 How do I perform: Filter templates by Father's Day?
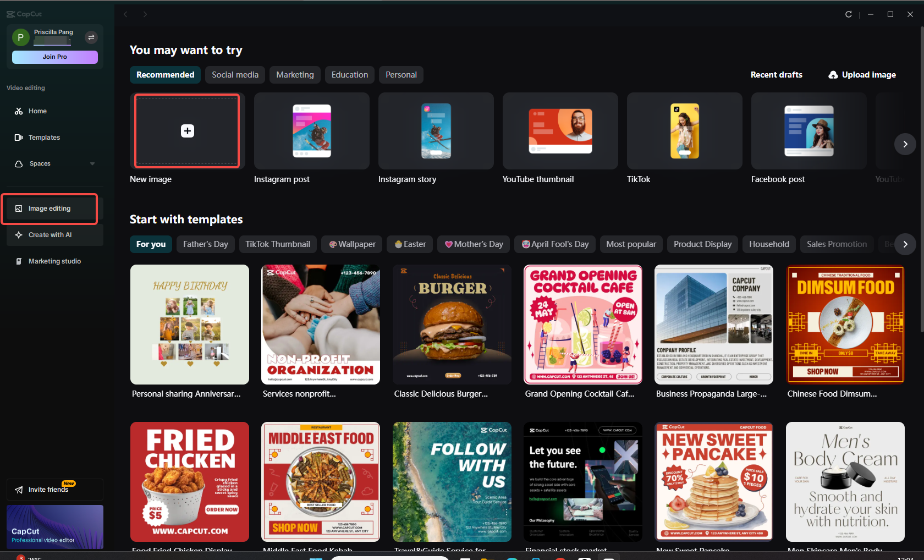point(206,244)
